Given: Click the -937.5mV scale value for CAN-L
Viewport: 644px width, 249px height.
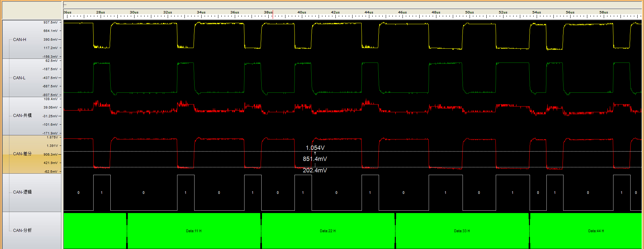Looking at the screenshot, I should pos(50,95).
